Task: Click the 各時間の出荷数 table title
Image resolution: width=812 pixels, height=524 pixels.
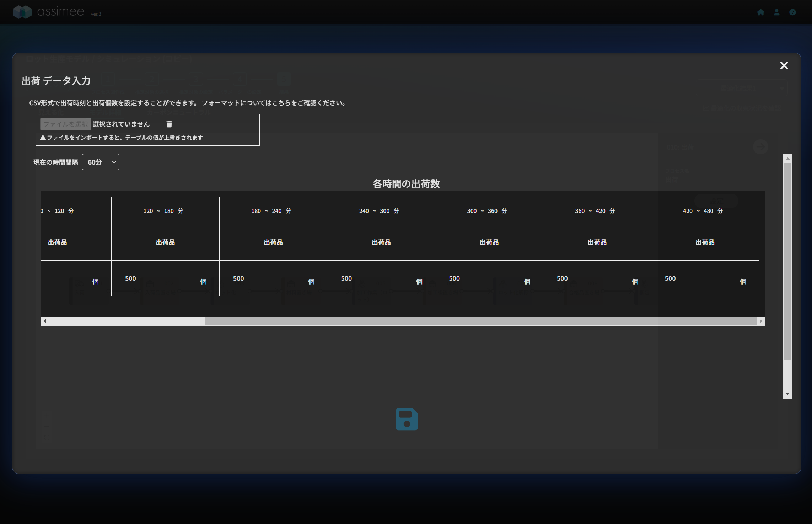Action: (406, 184)
